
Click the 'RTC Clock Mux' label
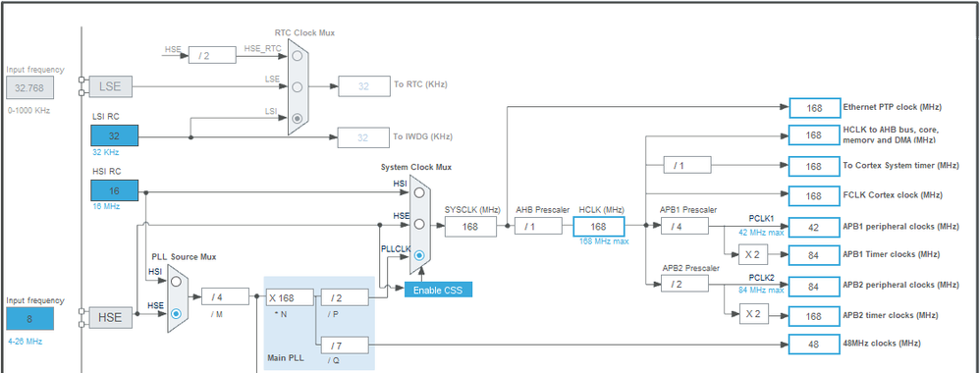point(304,32)
